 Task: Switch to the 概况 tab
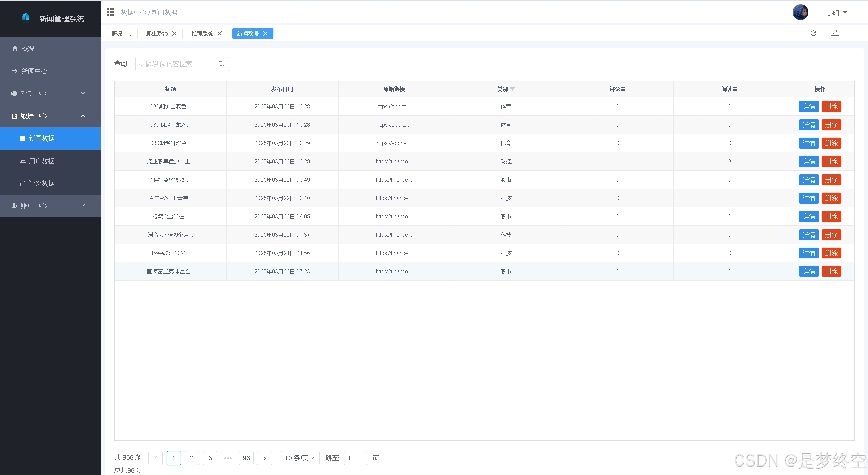117,33
